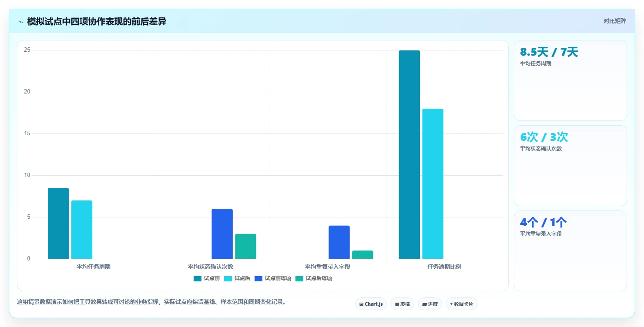Image resolution: width=644 pixels, height=327 pixels.
Task: Click the 试点后 legend color swatch
Action: [x=228, y=278]
